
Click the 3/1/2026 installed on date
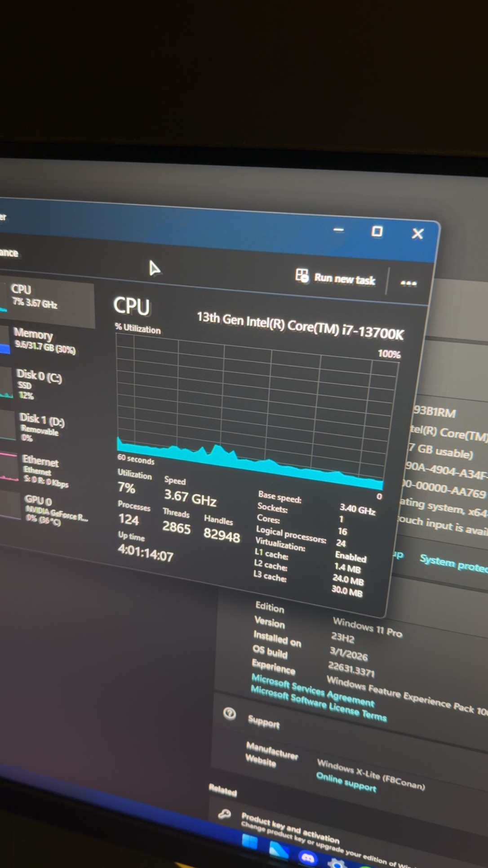tap(348, 654)
